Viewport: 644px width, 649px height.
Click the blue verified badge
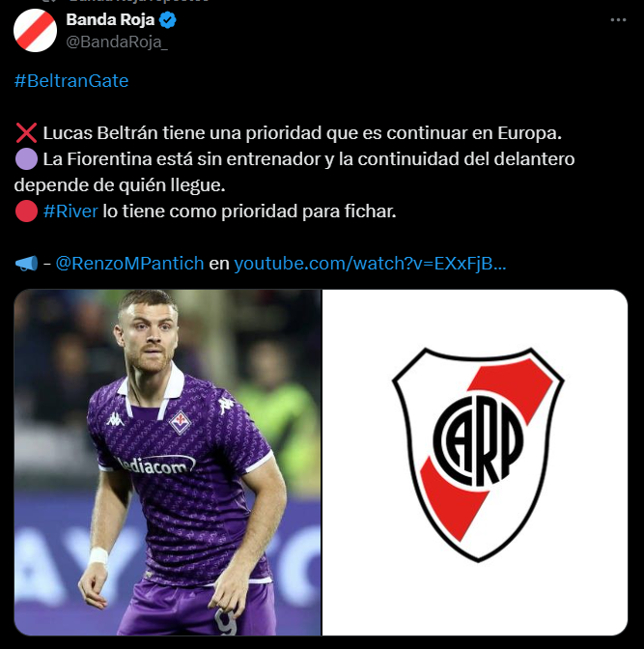pyautogui.click(x=168, y=20)
